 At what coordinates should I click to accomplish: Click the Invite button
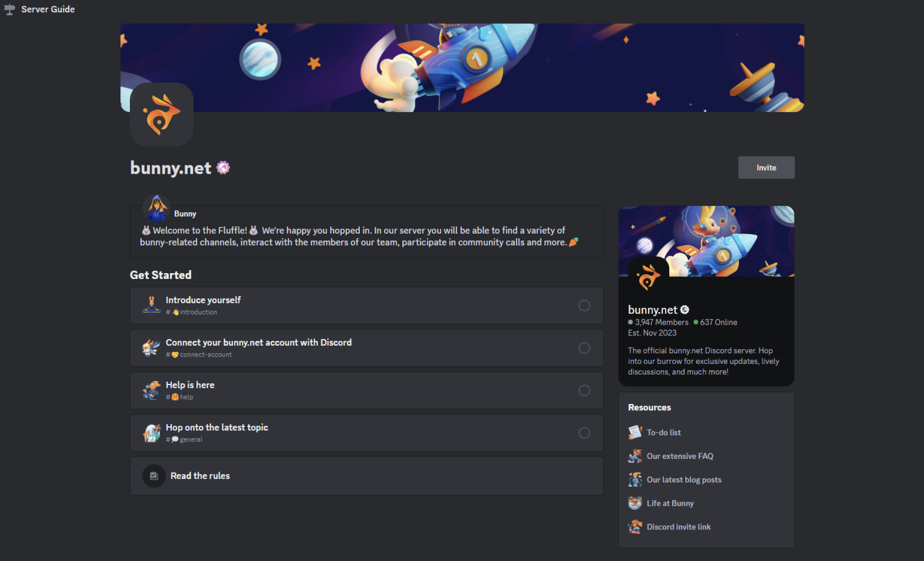[x=766, y=168]
